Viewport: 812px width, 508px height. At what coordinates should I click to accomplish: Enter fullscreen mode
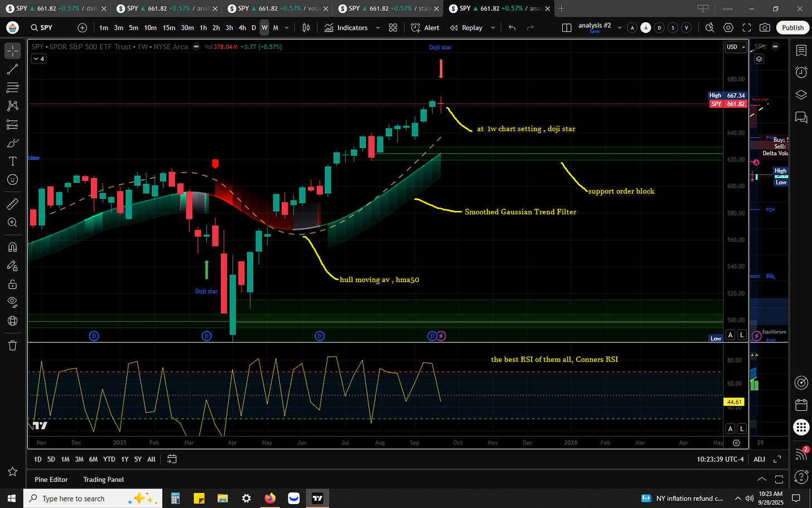pyautogui.click(x=747, y=27)
